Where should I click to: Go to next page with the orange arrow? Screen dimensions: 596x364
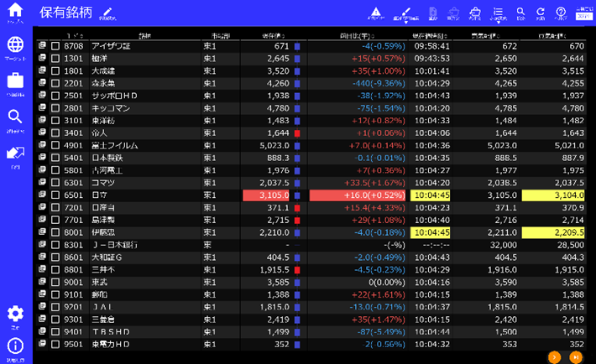coord(554,357)
